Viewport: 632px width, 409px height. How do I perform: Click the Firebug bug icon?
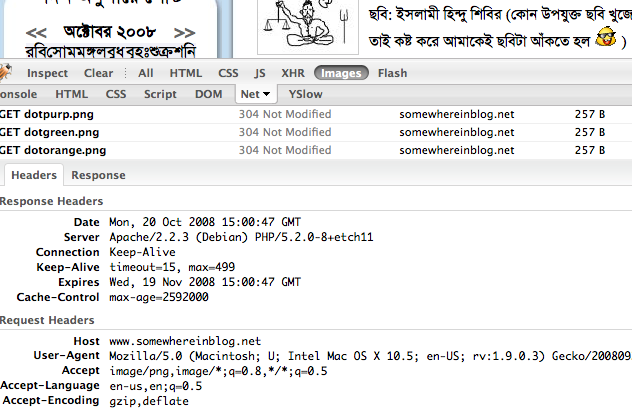point(5,73)
